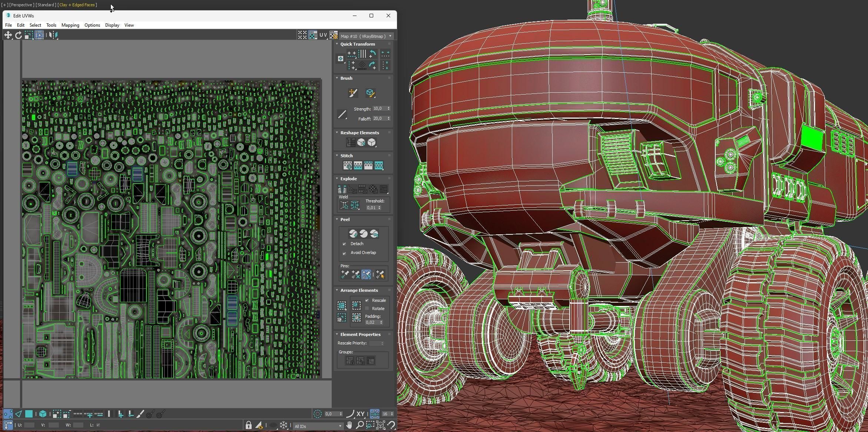
Task: Select the Move Selected Subobject tool
Action: pos(8,35)
